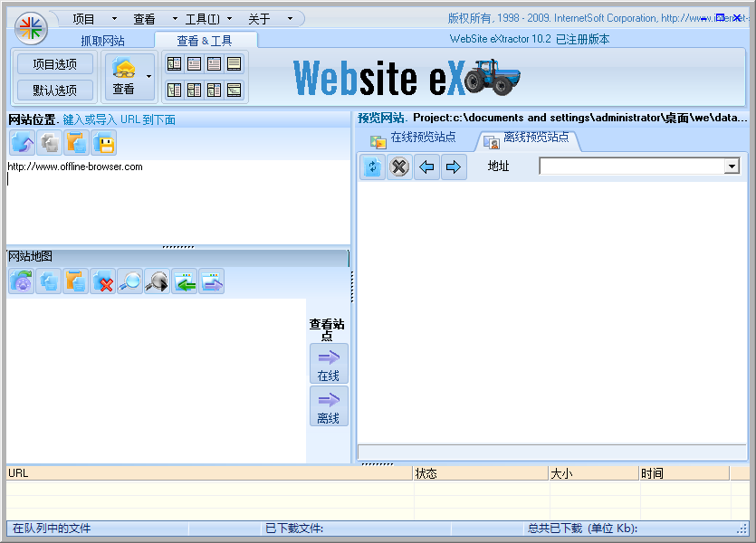Select the first top-row layout icon
Image resolution: width=756 pixels, height=543 pixels.
(x=174, y=63)
